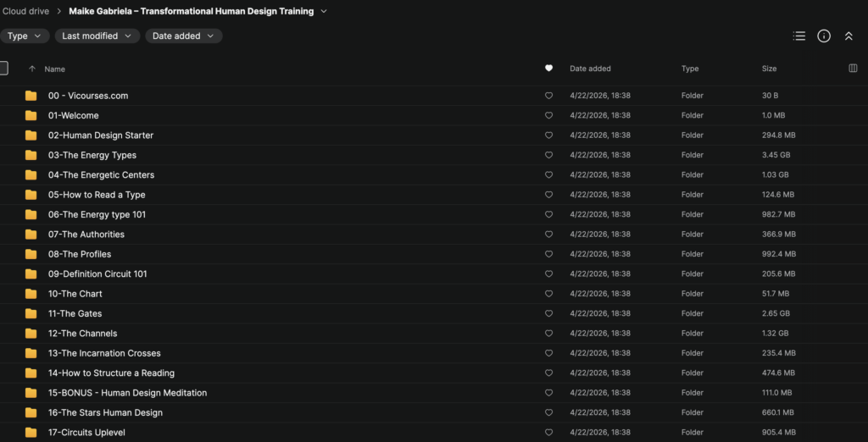The height and width of the screenshot is (442, 868).
Task: Open the Date added filter dropdown
Action: pos(183,36)
